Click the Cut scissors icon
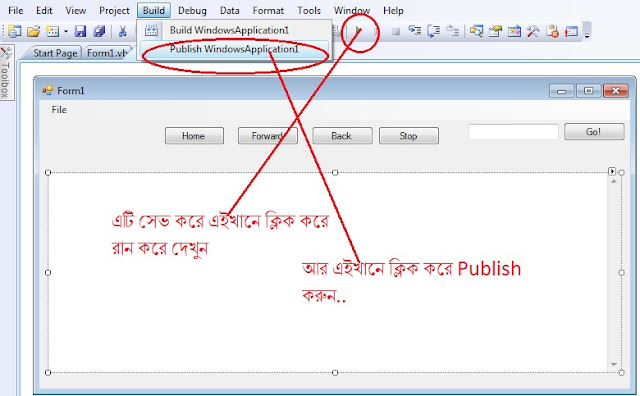The height and width of the screenshot is (396, 640). pyautogui.click(x=122, y=31)
